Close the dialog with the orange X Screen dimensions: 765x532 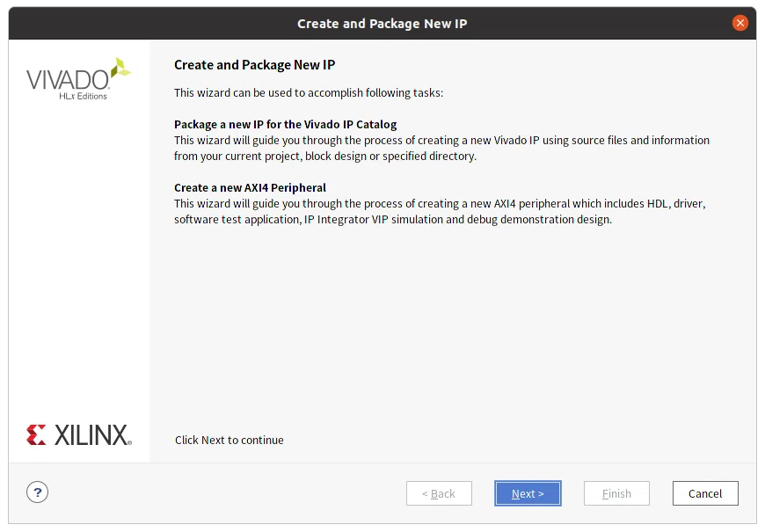[739, 23]
